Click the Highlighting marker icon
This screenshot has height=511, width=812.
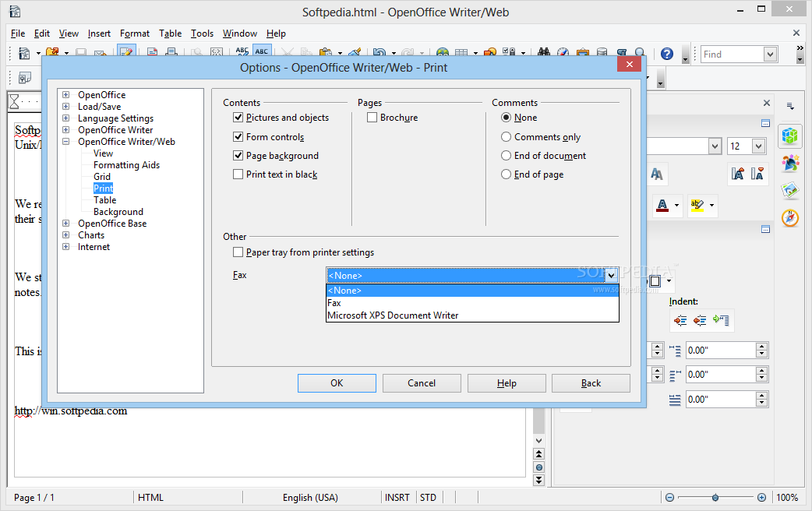click(697, 205)
